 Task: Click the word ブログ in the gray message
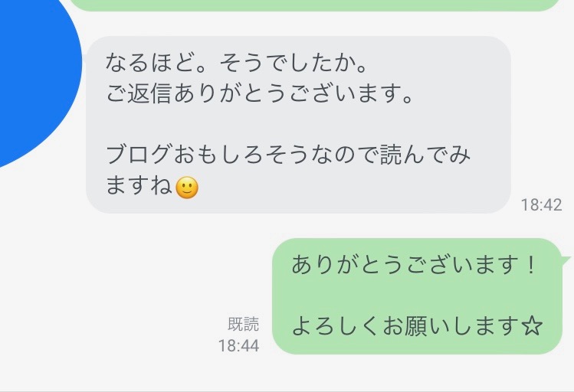[x=139, y=154]
